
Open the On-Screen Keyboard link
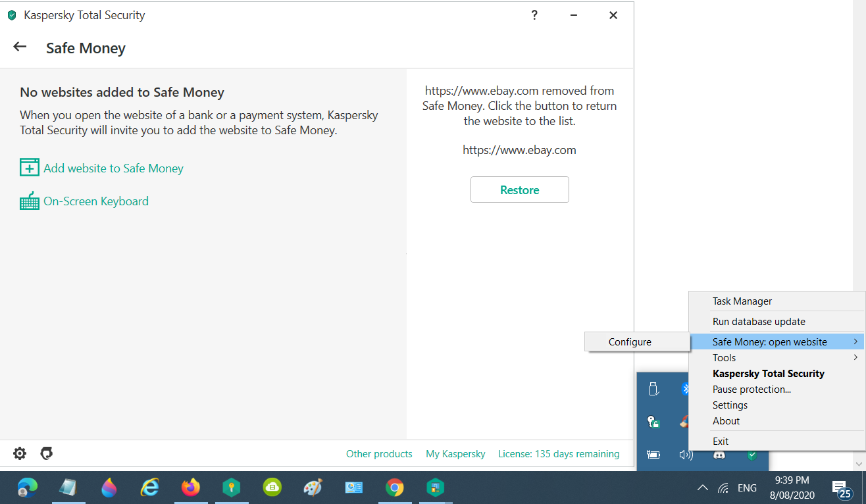[x=84, y=201]
